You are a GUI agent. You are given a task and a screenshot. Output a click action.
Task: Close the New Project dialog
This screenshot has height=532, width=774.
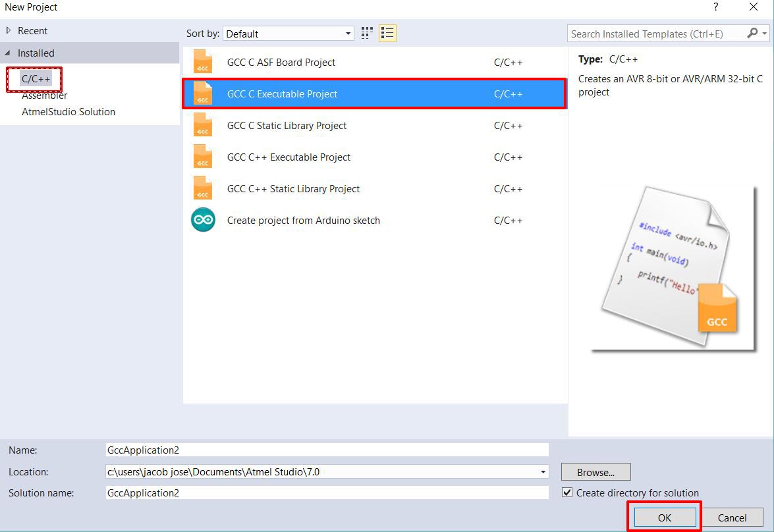(754, 7)
